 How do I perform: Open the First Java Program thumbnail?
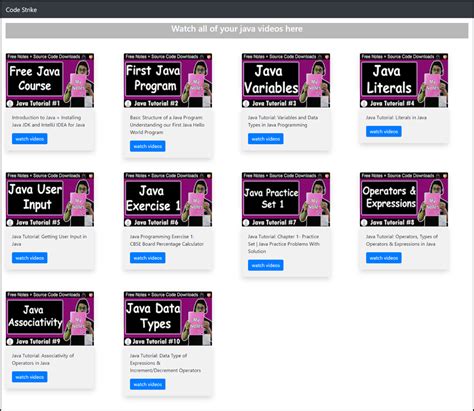[x=168, y=80]
